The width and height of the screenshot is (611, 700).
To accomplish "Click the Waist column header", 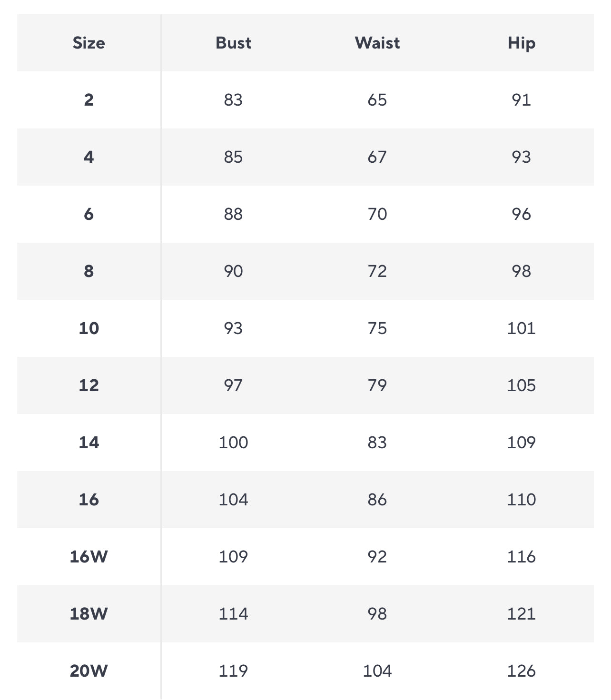I will click(x=377, y=43).
